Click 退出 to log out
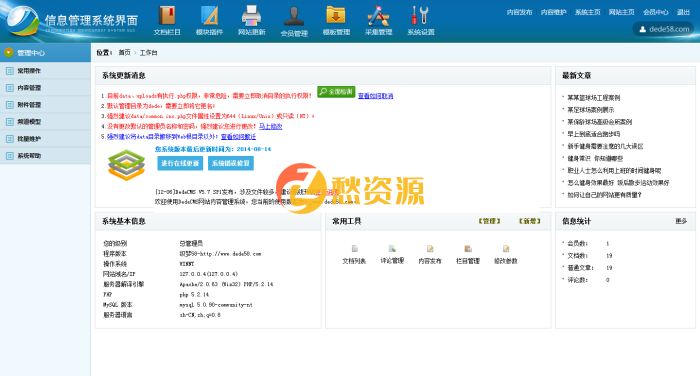The height and width of the screenshot is (376, 700). [x=683, y=12]
